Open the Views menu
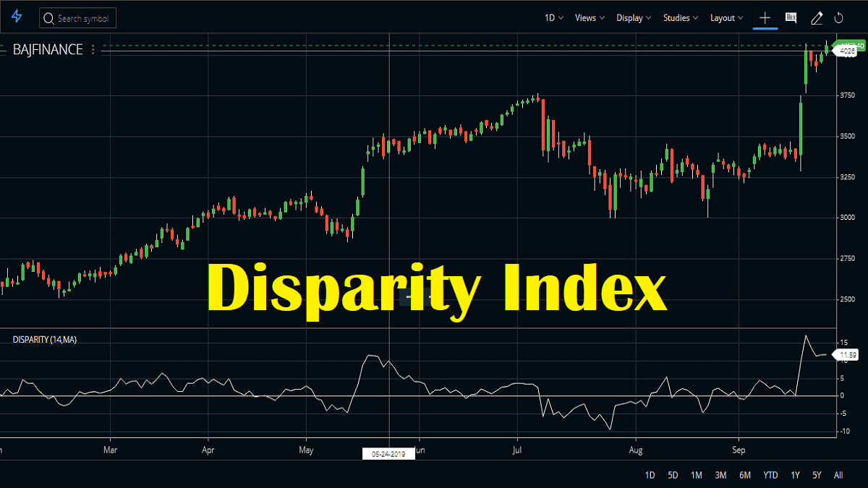The width and height of the screenshot is (868, 488). coord(589,17)
